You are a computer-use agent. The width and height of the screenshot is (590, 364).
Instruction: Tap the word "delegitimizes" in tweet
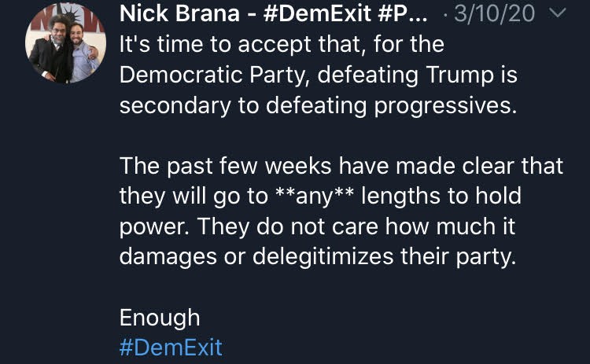321,257
